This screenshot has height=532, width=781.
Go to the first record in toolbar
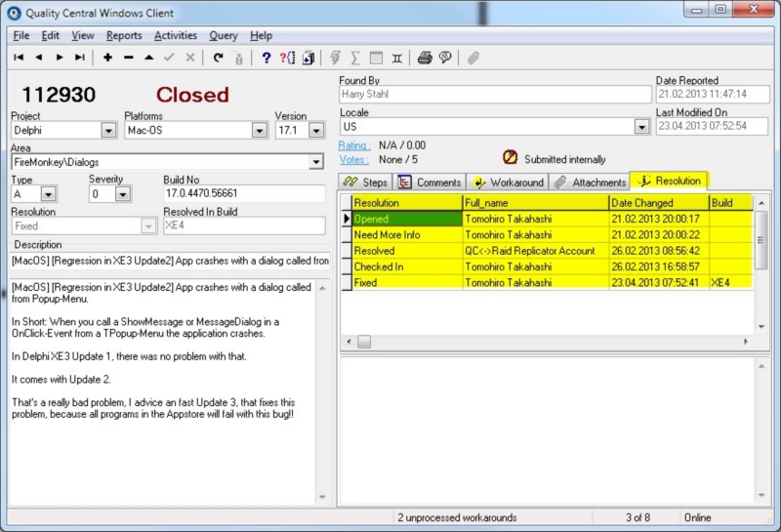[x=19, y=58]
